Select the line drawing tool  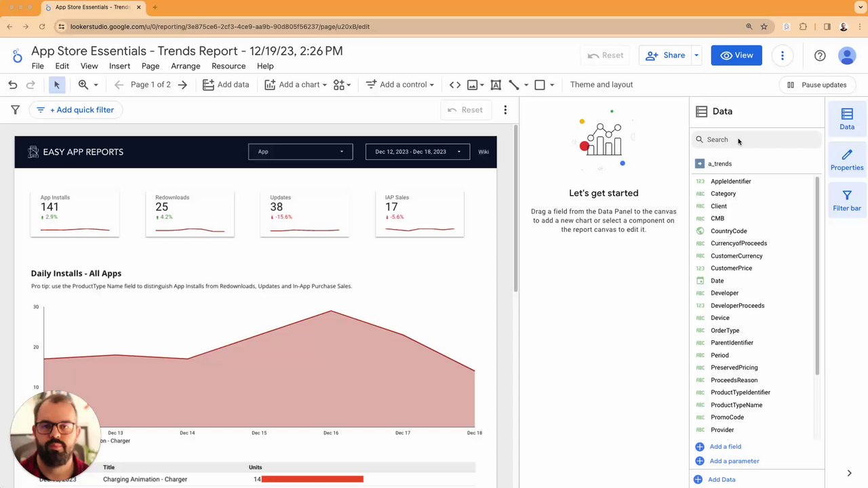tap(513, 85)
